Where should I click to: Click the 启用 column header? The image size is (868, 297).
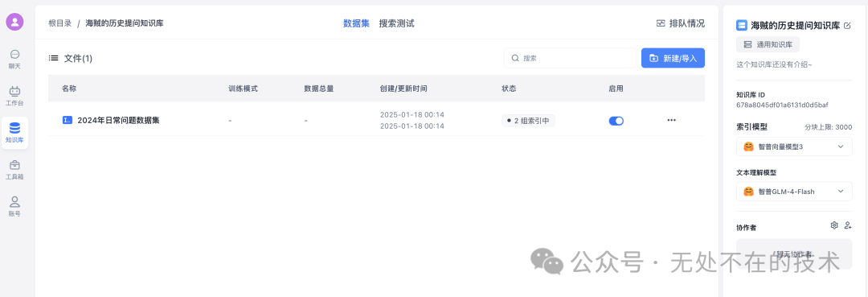tap(616, 88)
